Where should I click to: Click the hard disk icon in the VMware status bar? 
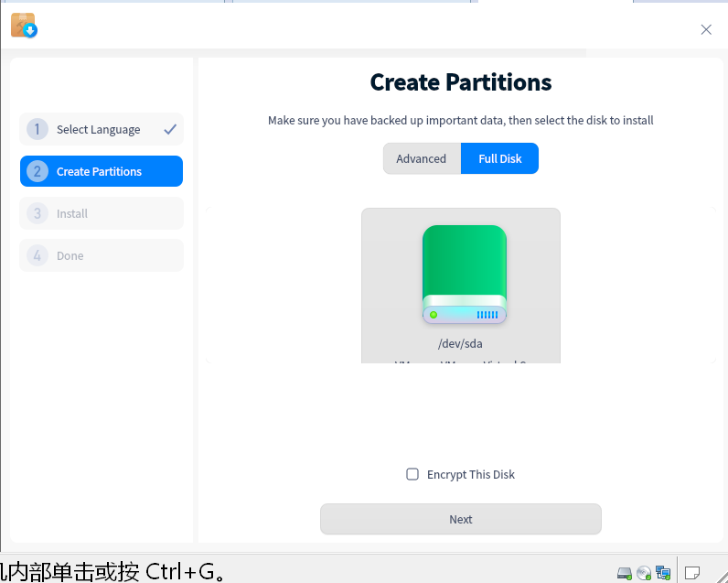[624, 573]
